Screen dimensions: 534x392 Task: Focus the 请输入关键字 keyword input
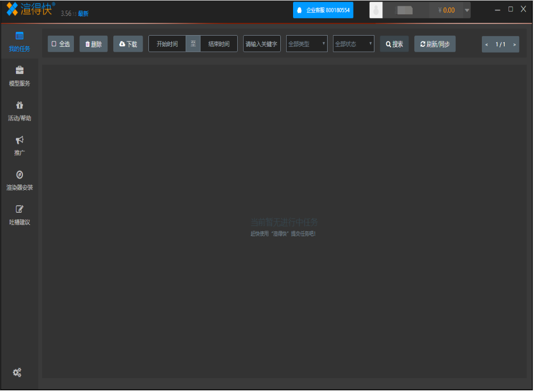[262, 44]
